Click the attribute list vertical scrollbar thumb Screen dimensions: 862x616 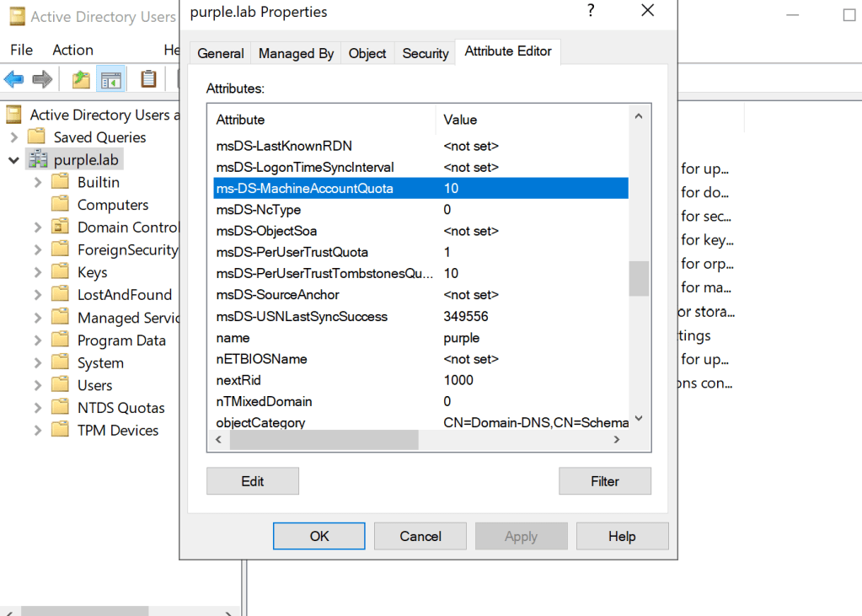pos(639,278)
